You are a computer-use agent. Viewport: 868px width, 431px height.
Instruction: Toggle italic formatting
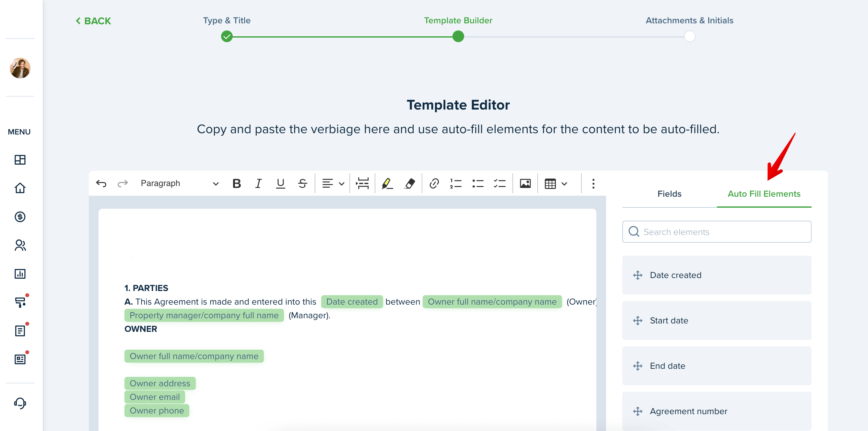coord(258,183)
